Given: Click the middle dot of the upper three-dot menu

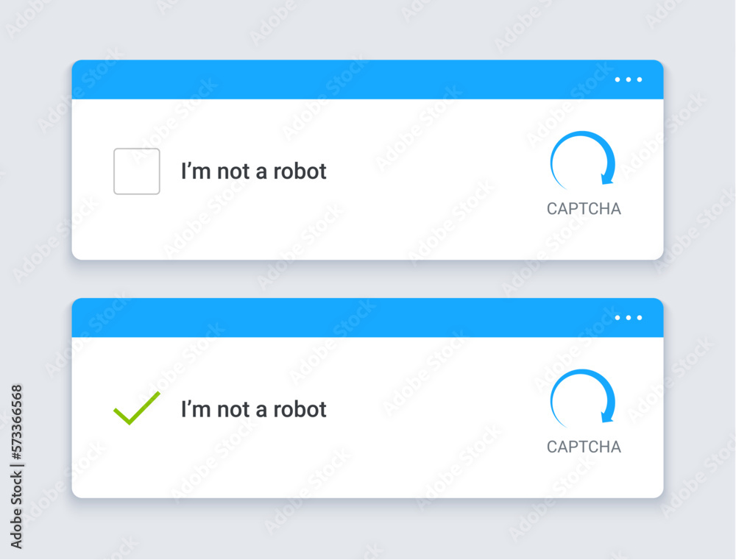Looking at the screenshot, I should point(629,79).
